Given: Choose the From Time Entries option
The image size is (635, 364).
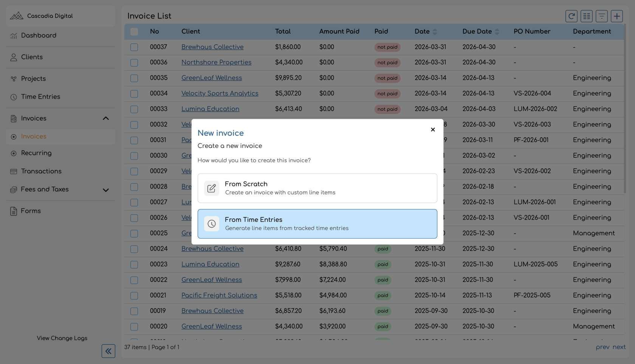Looking at the screenshot, I should [x=317, y=224].
